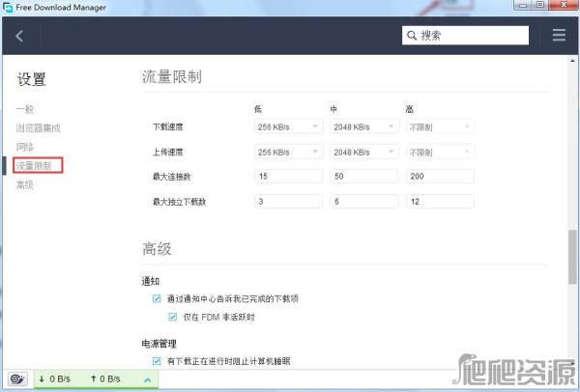
Task: Click low max connections field showing 15
Action: tap(288, 177)
